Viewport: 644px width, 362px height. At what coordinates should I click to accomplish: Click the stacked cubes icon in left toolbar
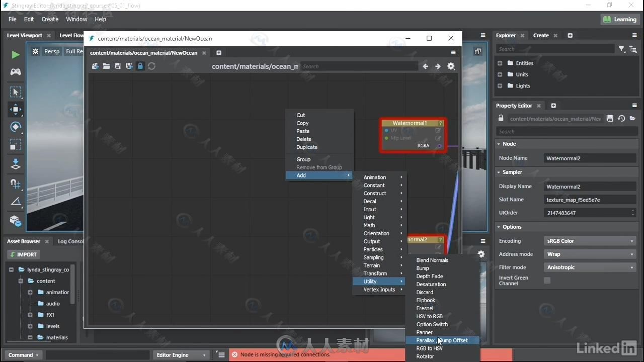tap(16, 221)
